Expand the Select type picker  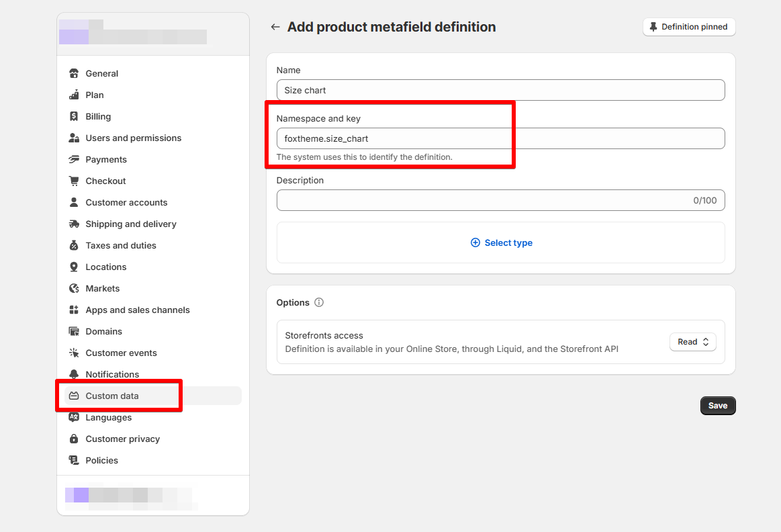(x=501, y=242)
